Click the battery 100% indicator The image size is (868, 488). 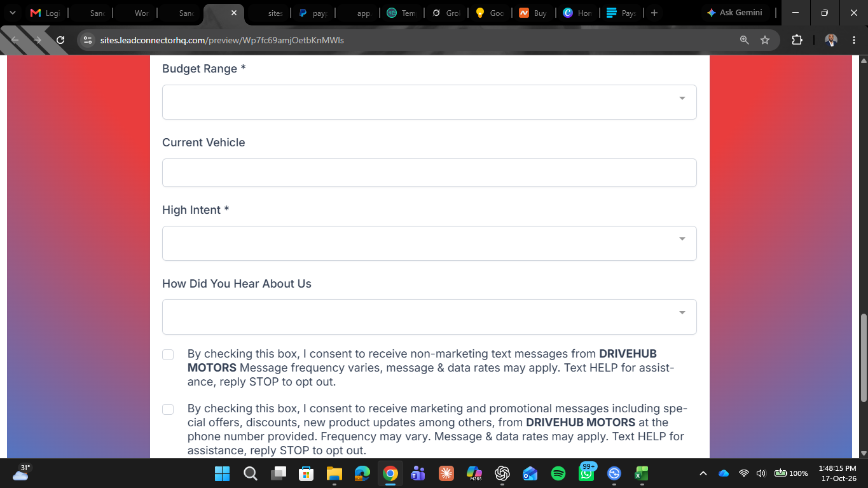pos(790,473)
